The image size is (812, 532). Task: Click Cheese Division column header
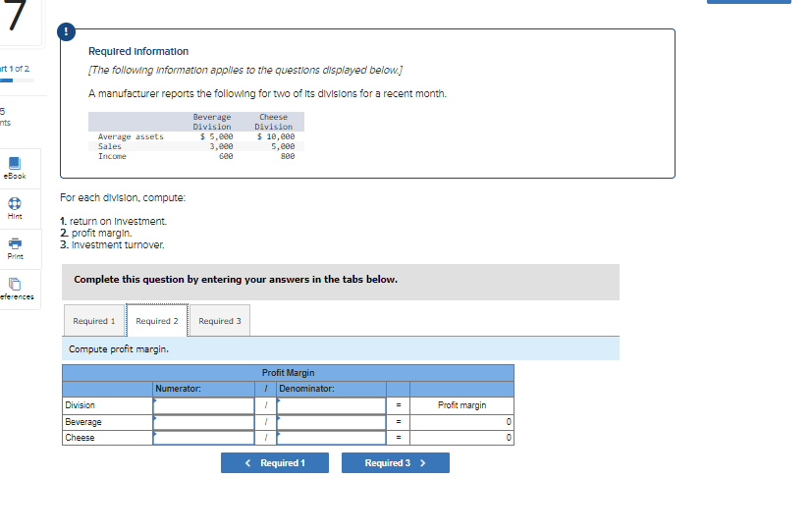click(273, 122)
